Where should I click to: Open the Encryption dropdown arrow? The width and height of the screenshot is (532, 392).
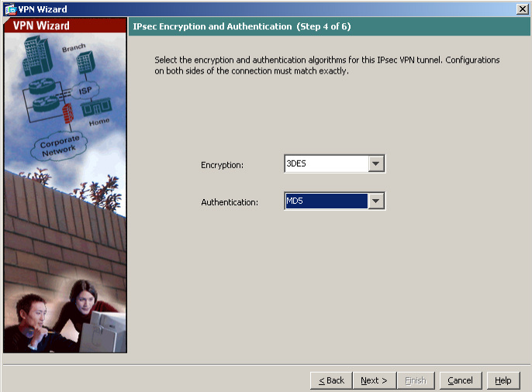[376, 163]
